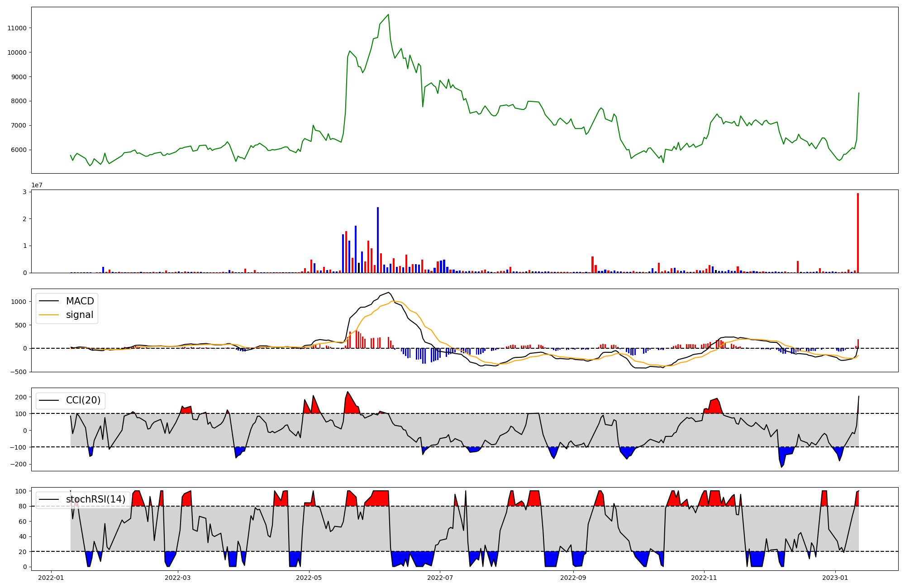
Task: Click the 6000 price axis tick label
Action: coord(19,150)
